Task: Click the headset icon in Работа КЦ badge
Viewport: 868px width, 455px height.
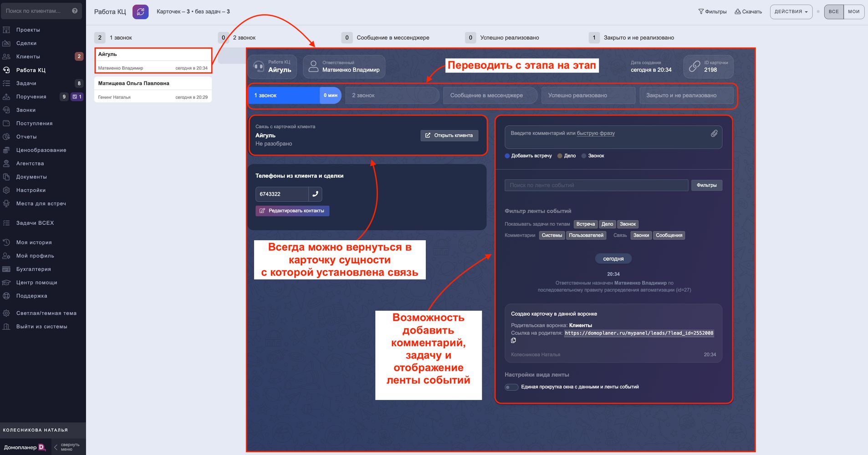Action: [259, 66]
